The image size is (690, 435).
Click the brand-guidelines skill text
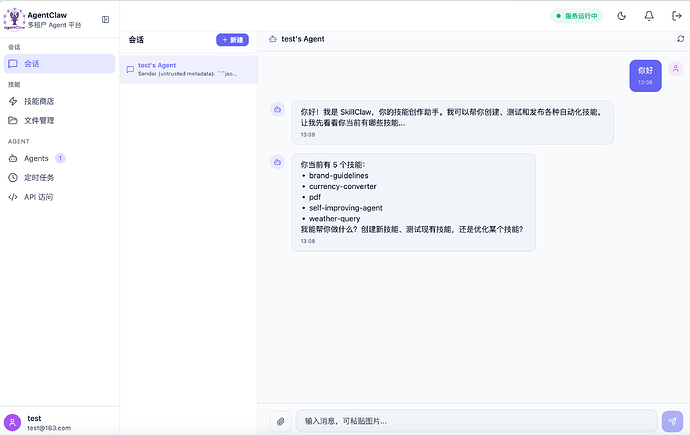point(338,175)
